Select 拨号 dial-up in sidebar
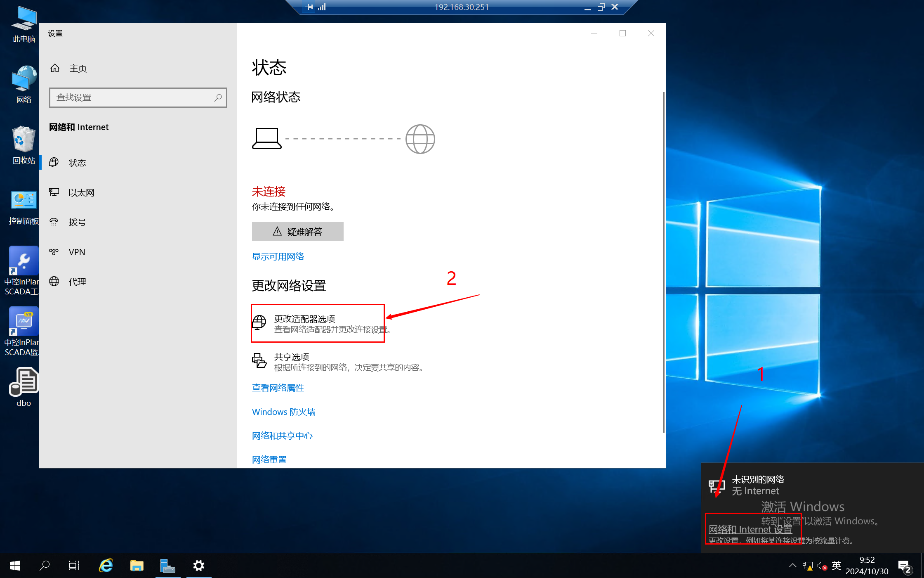This screenshot has width=924, height=578. tap(77, 223)
